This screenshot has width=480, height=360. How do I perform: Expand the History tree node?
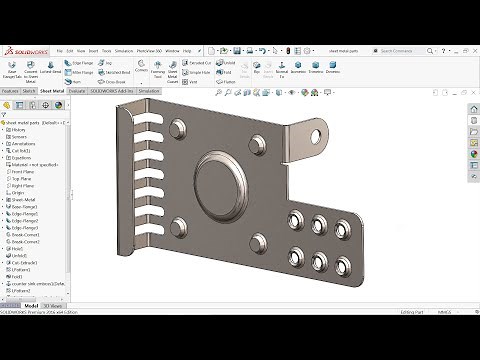3,130
